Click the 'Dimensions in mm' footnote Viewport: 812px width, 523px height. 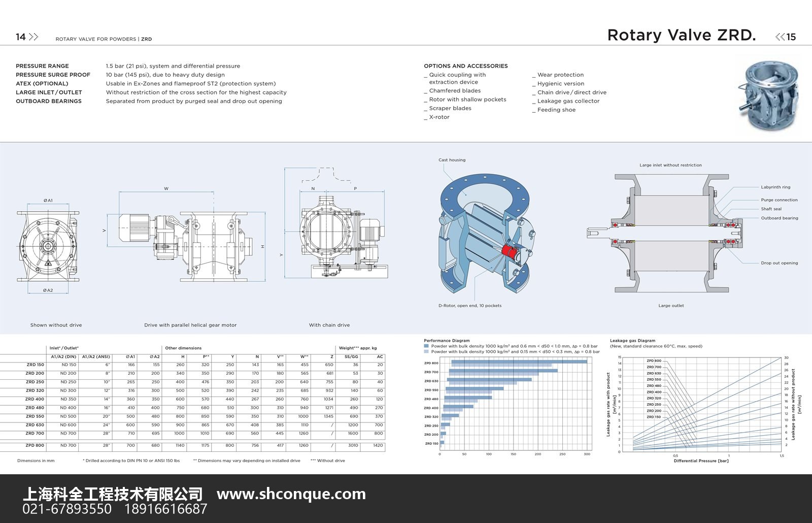(x=36, y=461)
